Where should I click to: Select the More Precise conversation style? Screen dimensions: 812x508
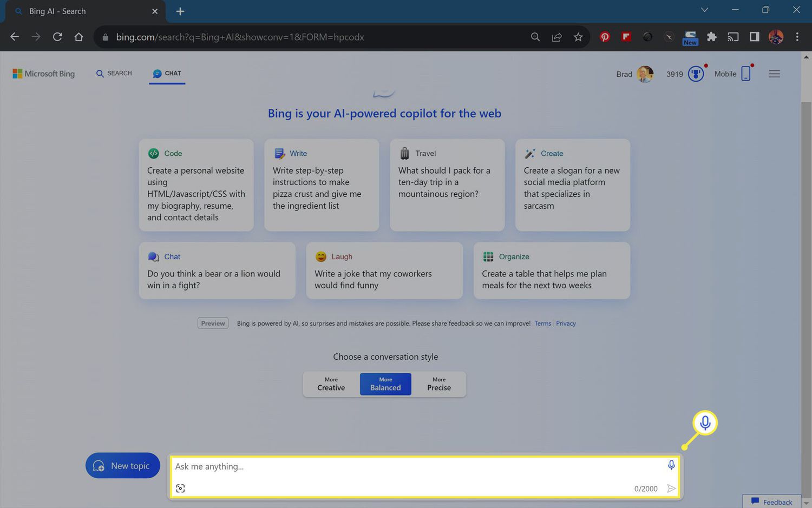point(438,384)
